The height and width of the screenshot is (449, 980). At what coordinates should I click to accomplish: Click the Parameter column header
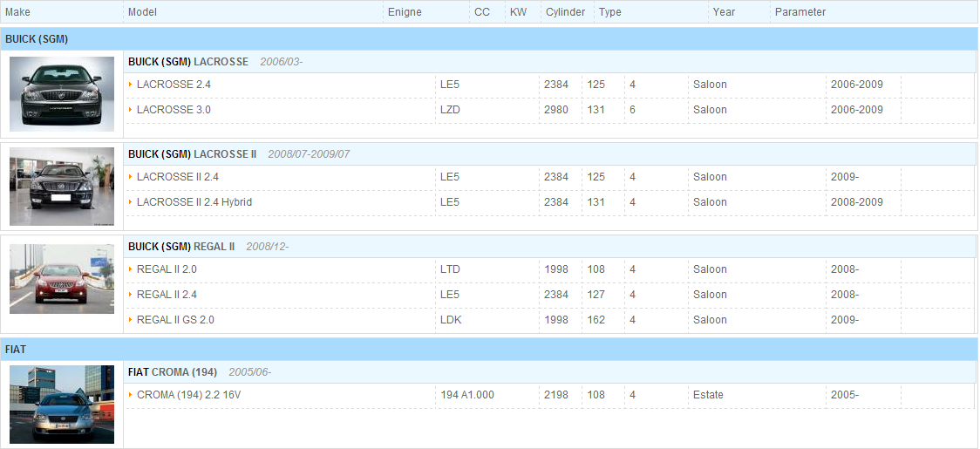[x=800, y=12]
